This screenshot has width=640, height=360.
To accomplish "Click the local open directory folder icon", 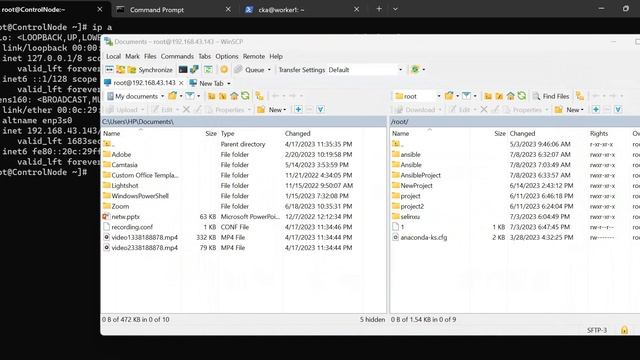I will (x=173, y=96).
